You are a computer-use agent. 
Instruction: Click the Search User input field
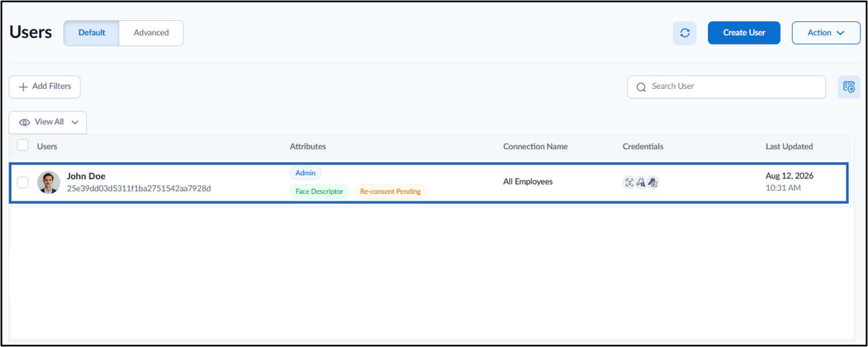click(x=726, y=86)
